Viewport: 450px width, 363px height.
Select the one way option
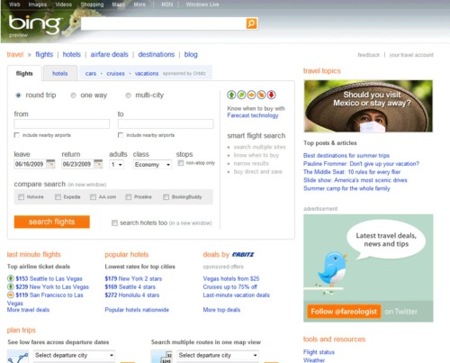pos(73,95)
